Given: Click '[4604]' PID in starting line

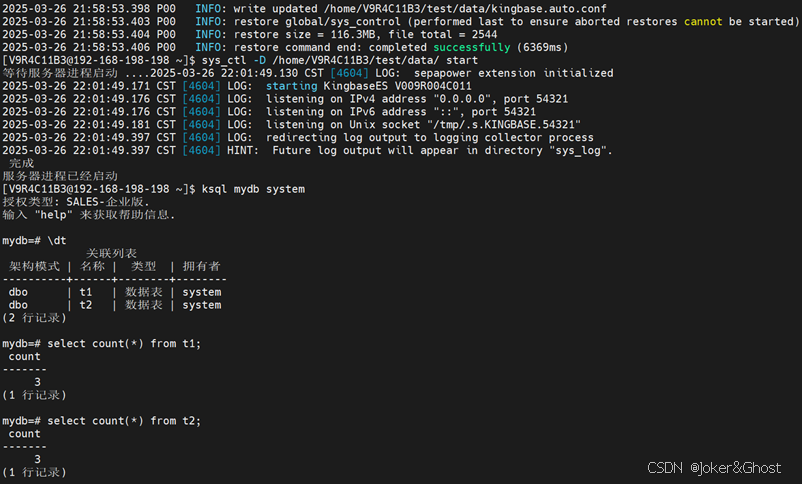Looking at the screenshot, I should click(x=202, y=86).
